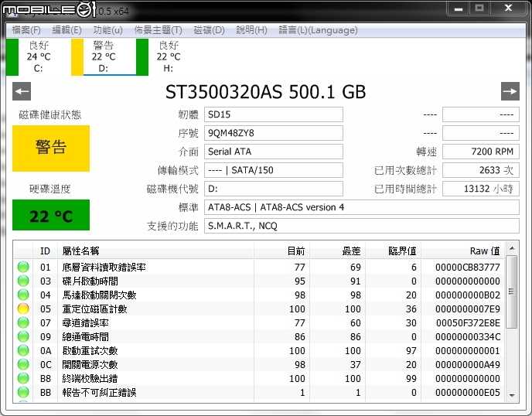Viewport: 532px width, 416px height.
Task: Go to next disk with right arrow
Action: 510,91
